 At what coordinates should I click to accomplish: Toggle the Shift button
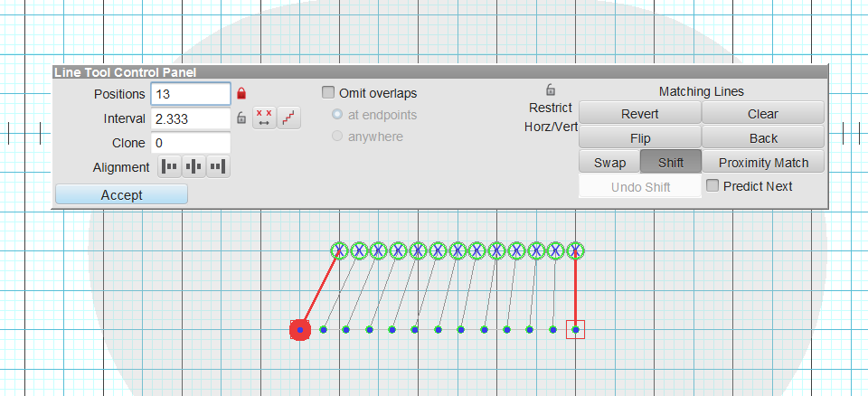pos(671,162)
